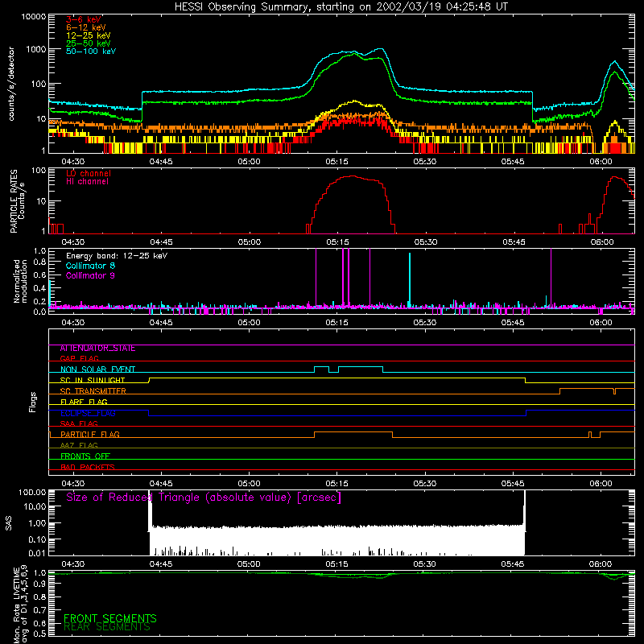Click the HESSI Observing Summary plot title
Image resolution: width=644 pixels, height=644 pixels.
pos(341,7)
